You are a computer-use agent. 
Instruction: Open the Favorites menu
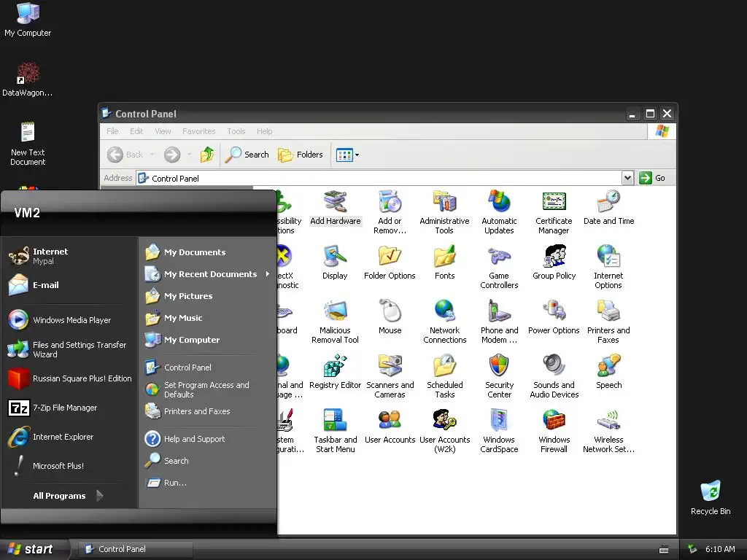(198, 131)
